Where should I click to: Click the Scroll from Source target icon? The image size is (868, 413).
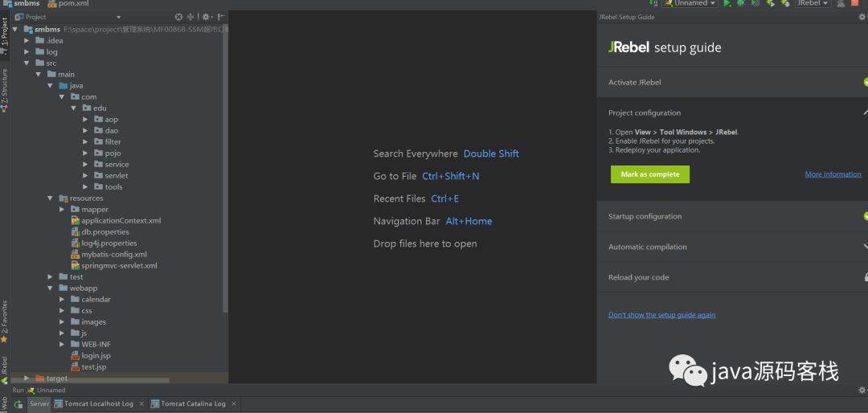coord(178,17)
